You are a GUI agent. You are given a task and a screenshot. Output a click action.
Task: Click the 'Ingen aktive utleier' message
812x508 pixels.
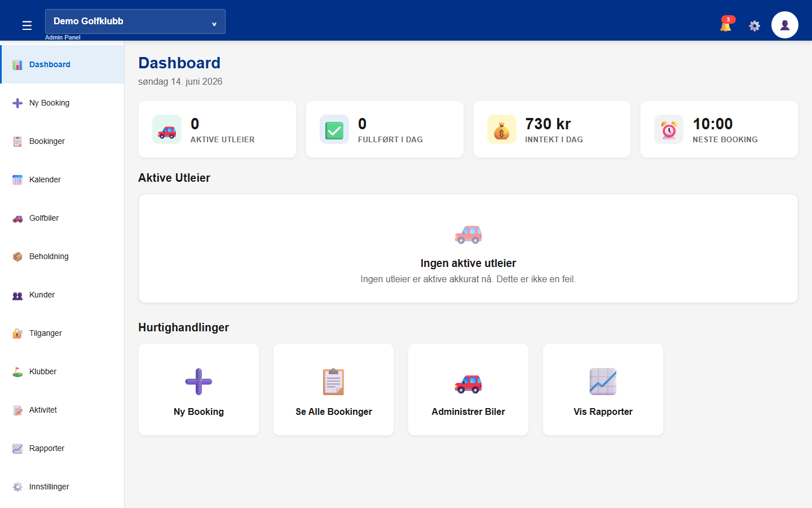pyautogui.click(x=468, y=263)
